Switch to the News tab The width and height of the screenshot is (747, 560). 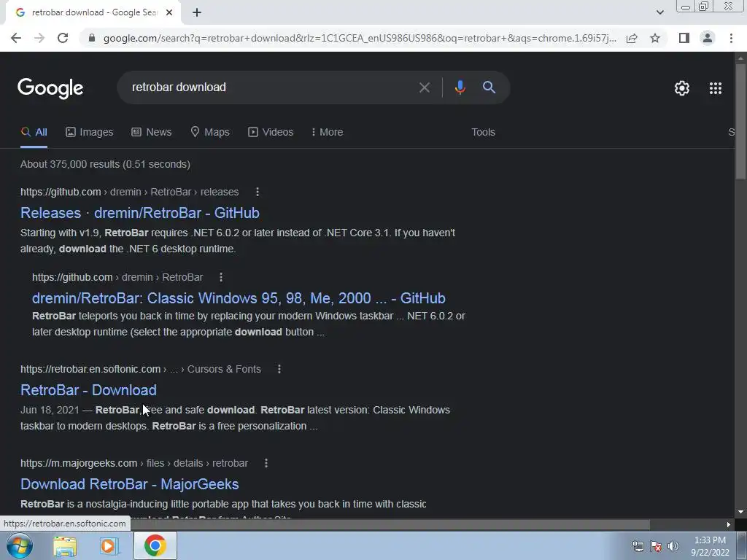coord(152,132)
